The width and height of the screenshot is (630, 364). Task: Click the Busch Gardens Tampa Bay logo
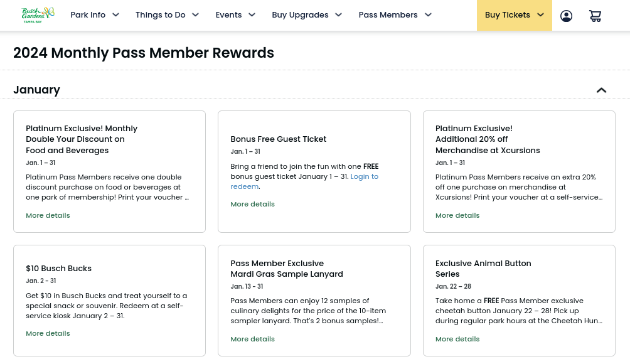[x=38, y=15]
